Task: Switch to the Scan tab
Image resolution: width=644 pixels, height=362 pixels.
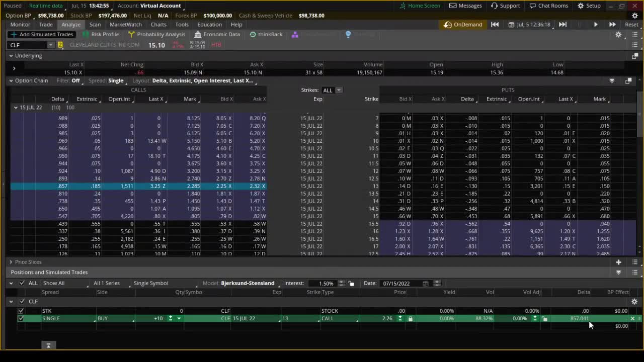Action: [95, 25]
